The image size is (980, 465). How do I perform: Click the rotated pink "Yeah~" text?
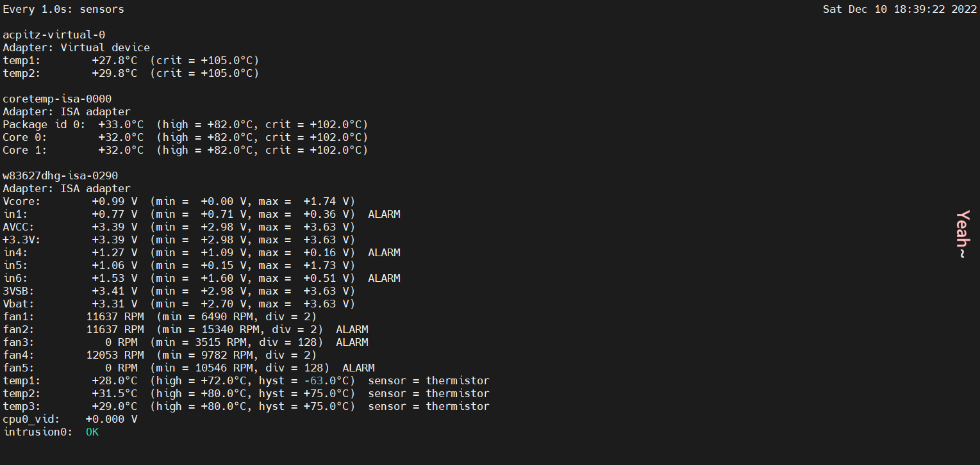tap(962, 234)
